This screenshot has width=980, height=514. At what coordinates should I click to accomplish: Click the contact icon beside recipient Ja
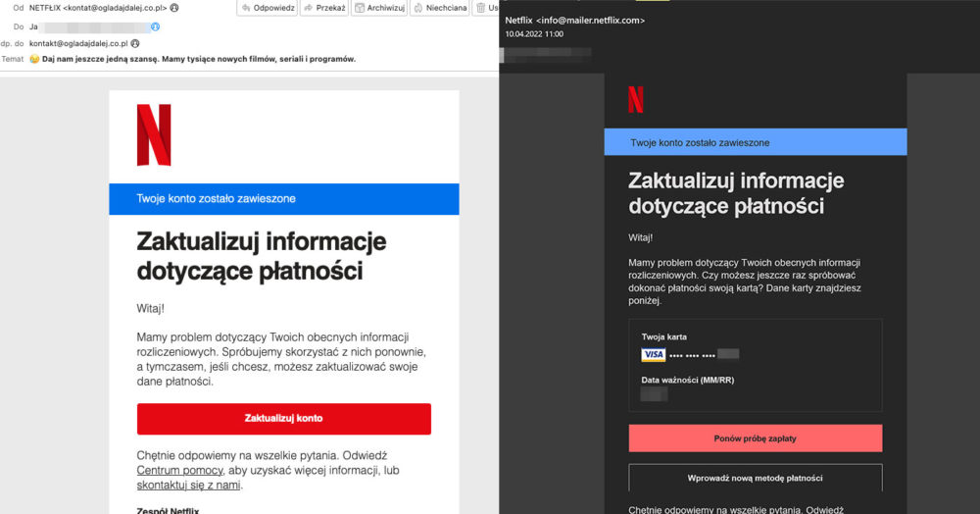155,26
